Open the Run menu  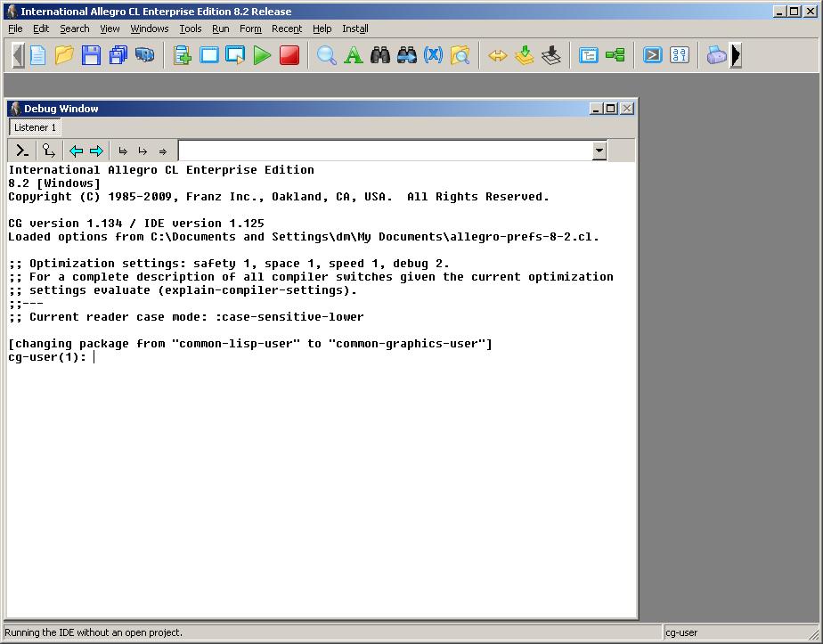click(x=221, y=29)
